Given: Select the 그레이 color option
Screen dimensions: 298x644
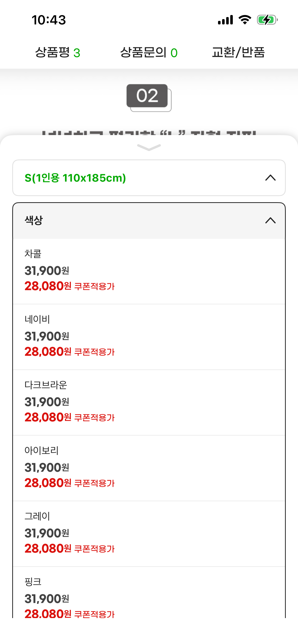Looking at the screenshot, I should click(x=149, y=533).
